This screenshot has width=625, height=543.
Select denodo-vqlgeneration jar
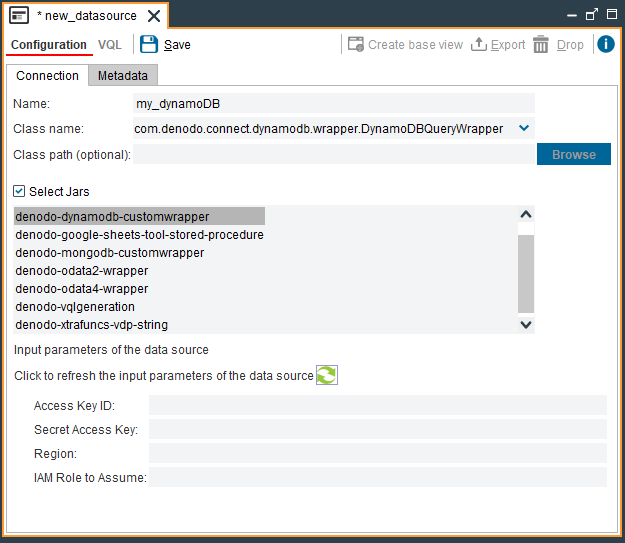coord(75,306)
